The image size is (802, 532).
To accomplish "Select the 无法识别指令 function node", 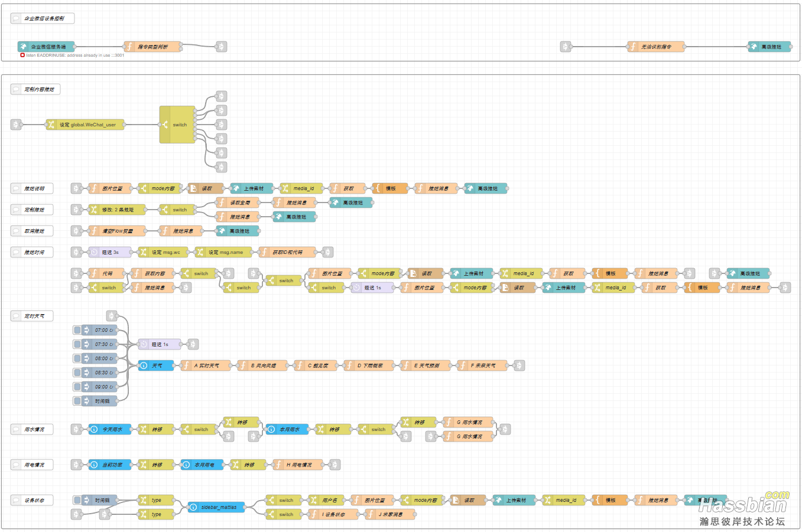I will (x=656, y=47).
